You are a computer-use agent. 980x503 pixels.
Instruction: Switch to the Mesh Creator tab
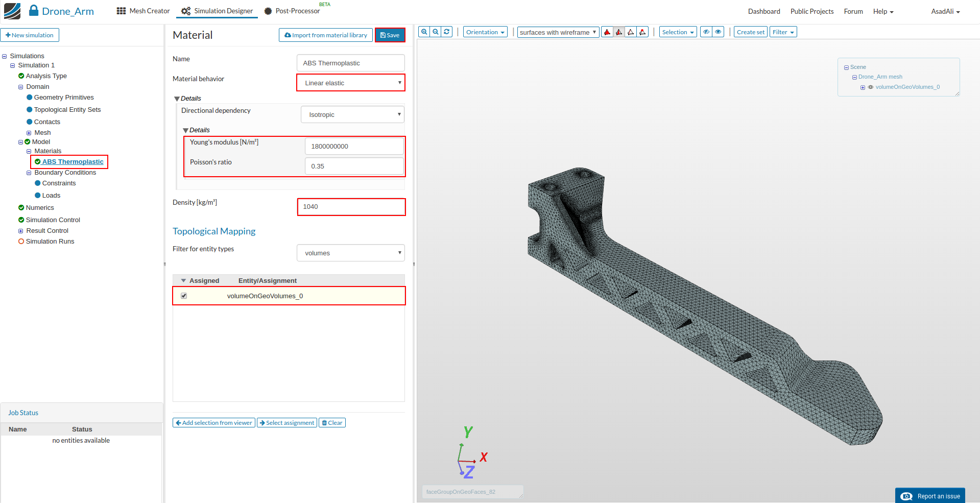[144, 11]
